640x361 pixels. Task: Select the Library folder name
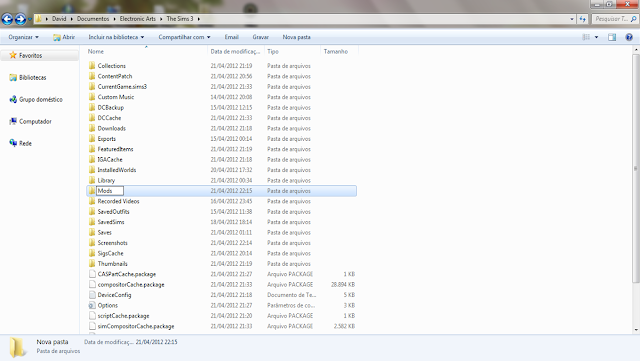click(106, 180)
